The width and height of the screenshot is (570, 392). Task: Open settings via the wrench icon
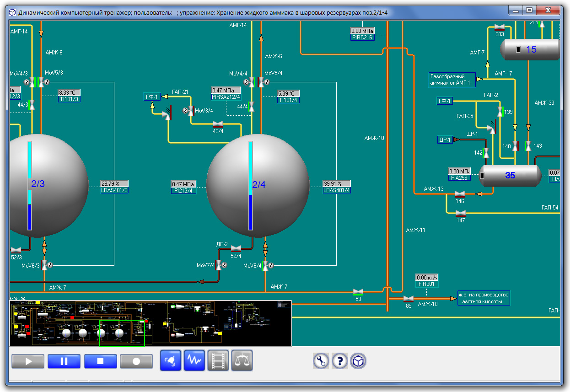coord(321,361)
